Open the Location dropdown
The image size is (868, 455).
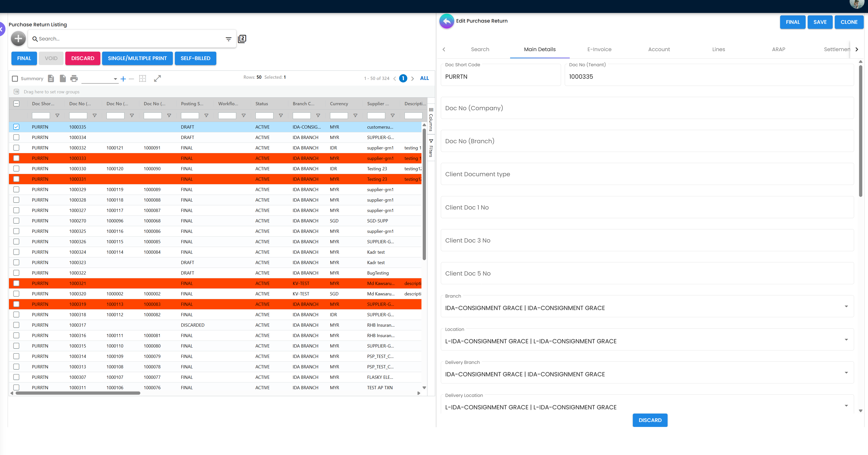point(647,340)
